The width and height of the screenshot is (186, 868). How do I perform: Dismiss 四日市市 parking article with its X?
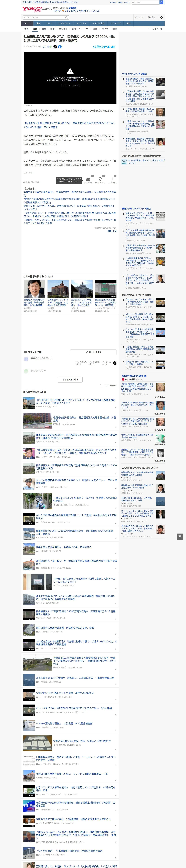tap(116, 408)
